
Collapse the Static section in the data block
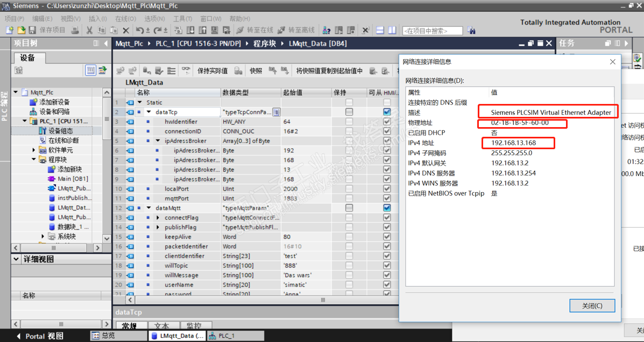pyautogui.click(x=140, y=102)
